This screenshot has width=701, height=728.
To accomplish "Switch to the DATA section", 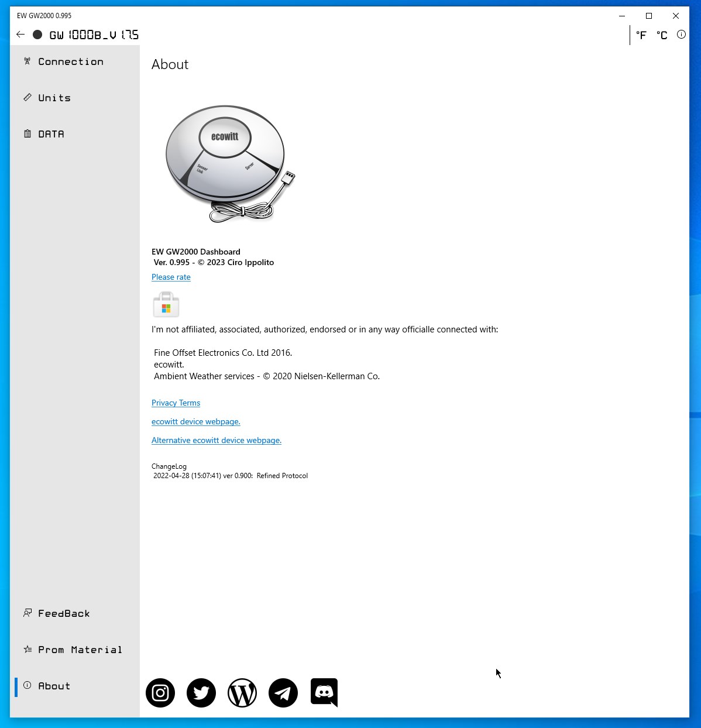I will 51,134.
